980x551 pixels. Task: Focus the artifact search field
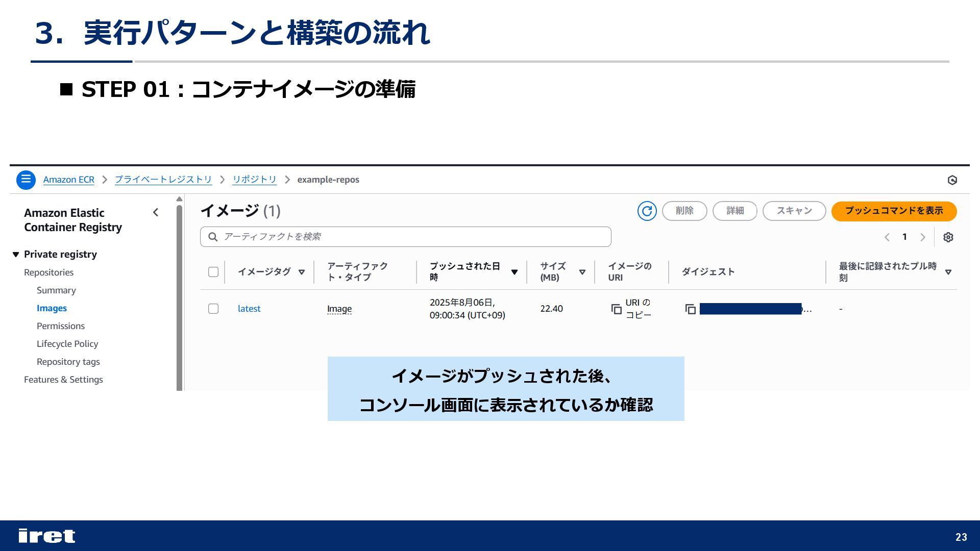coord(406,237)
